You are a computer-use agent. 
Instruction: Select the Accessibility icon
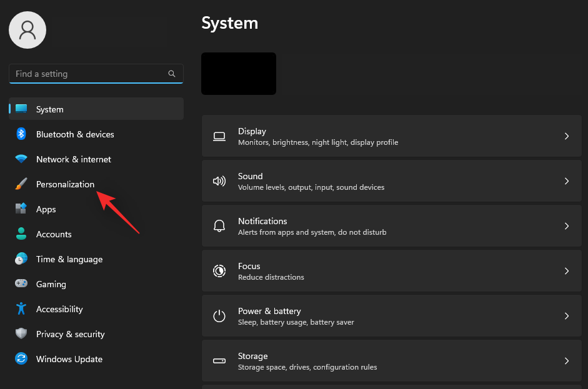point(21,309)
